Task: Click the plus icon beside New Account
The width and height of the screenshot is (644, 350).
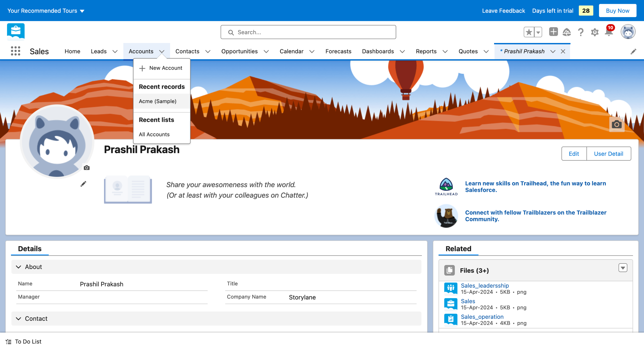Action: 142,68
